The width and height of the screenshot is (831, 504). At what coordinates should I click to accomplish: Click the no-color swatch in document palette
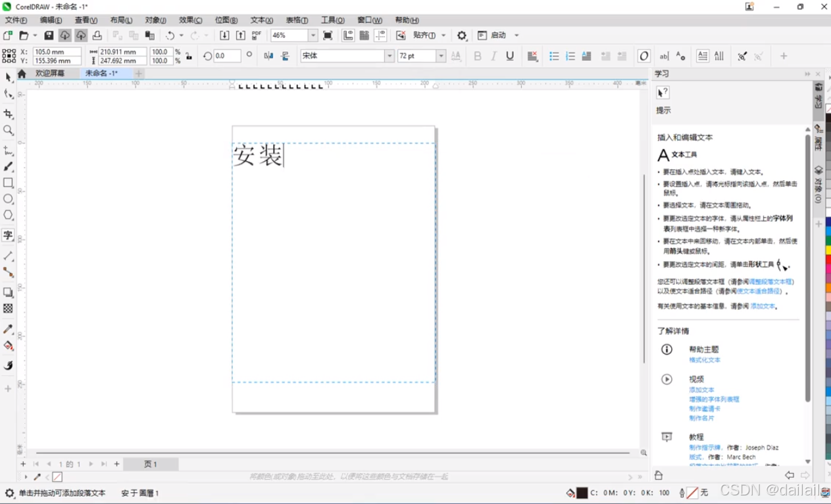(x=57, y=477)
